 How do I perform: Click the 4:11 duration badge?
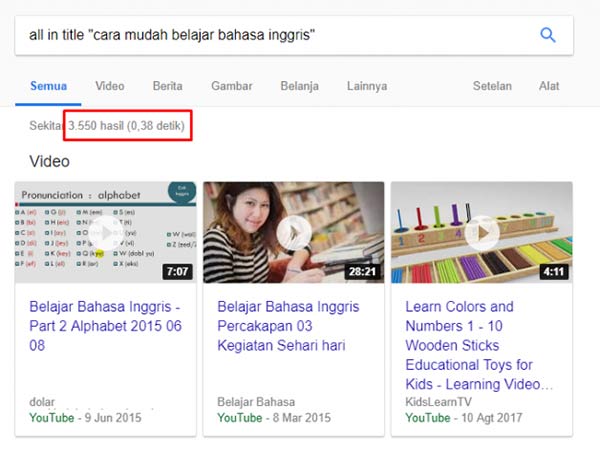[x=554, y=272]
